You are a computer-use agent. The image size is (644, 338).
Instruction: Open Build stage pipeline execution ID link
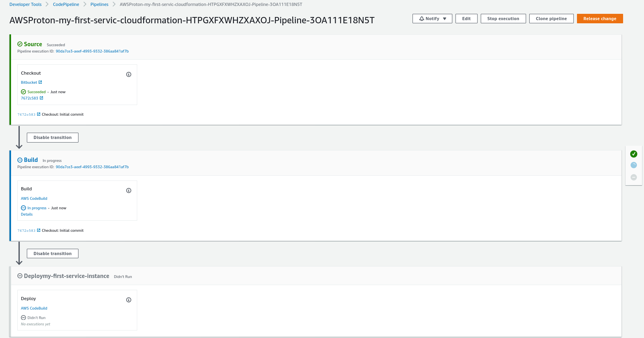coord(92,167)
